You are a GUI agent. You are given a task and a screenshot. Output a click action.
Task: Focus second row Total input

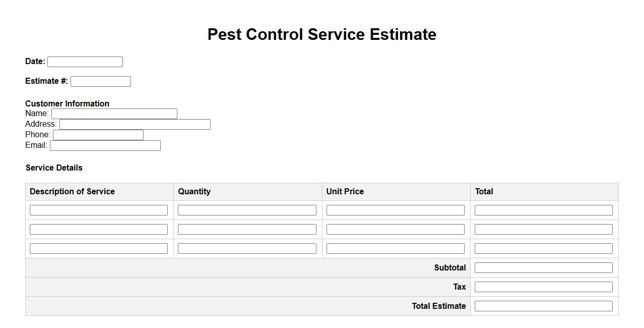coord(544,229)
